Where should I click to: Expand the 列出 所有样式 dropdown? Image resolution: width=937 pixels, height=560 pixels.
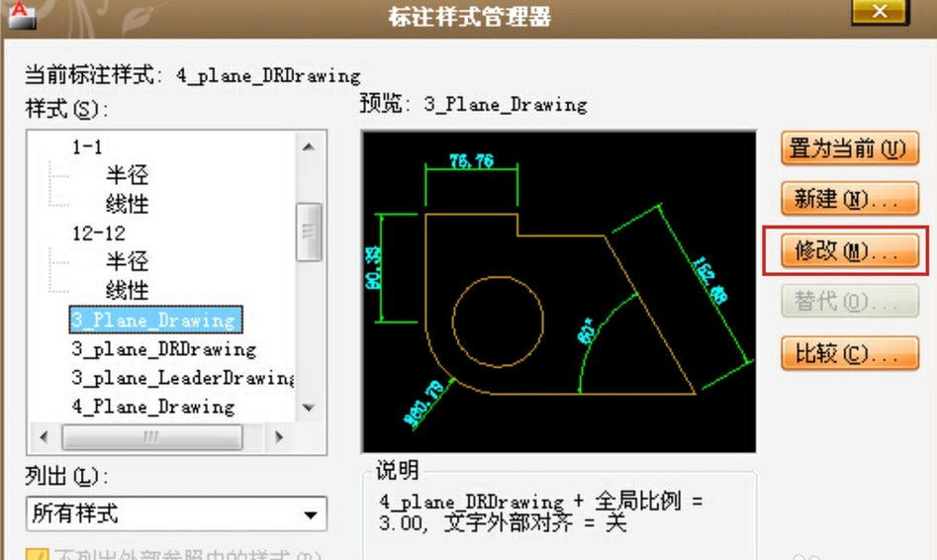tap(312, 514)
